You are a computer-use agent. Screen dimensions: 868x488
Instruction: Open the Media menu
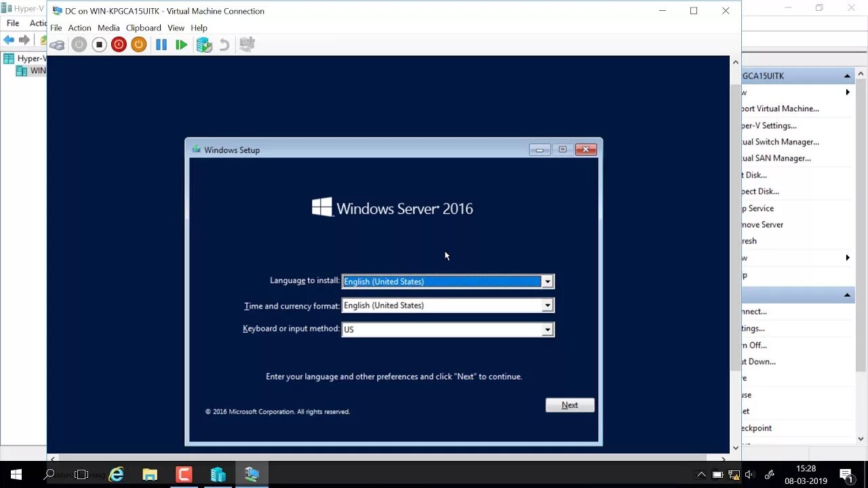point(108,28)
